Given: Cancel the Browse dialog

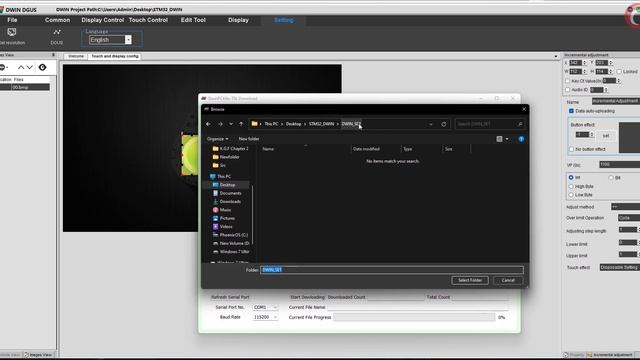Looking at the screenshot, I should pyautogui.click(x=508, y=280).
